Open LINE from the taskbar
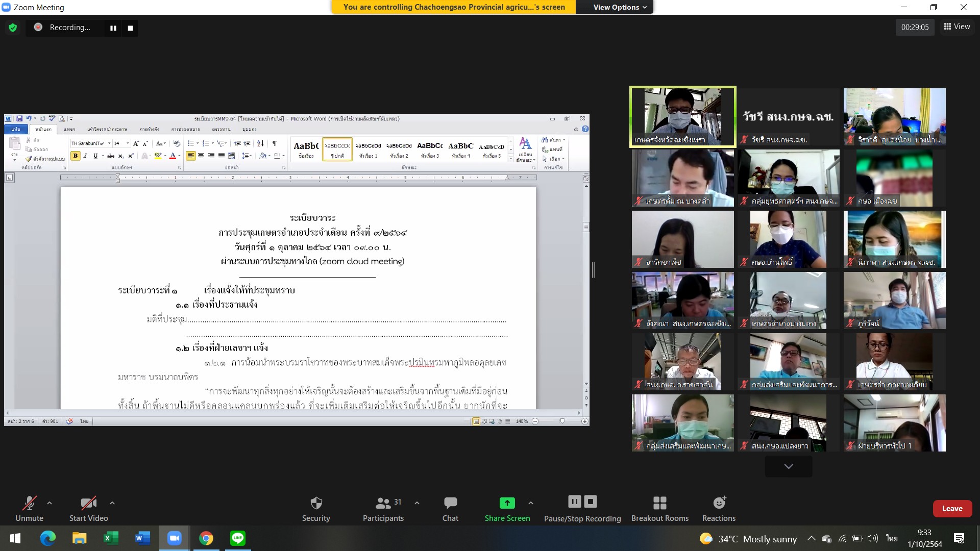The image size is (980, 551). point(238,538)
